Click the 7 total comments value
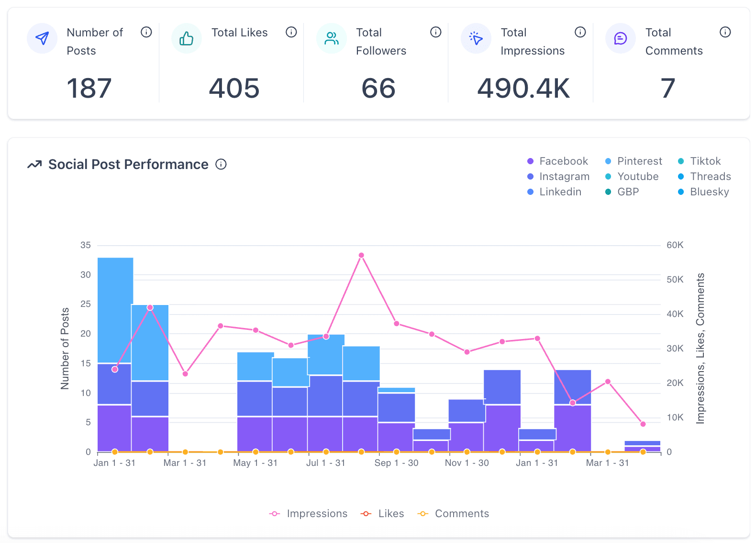 (x=668, y=88)
